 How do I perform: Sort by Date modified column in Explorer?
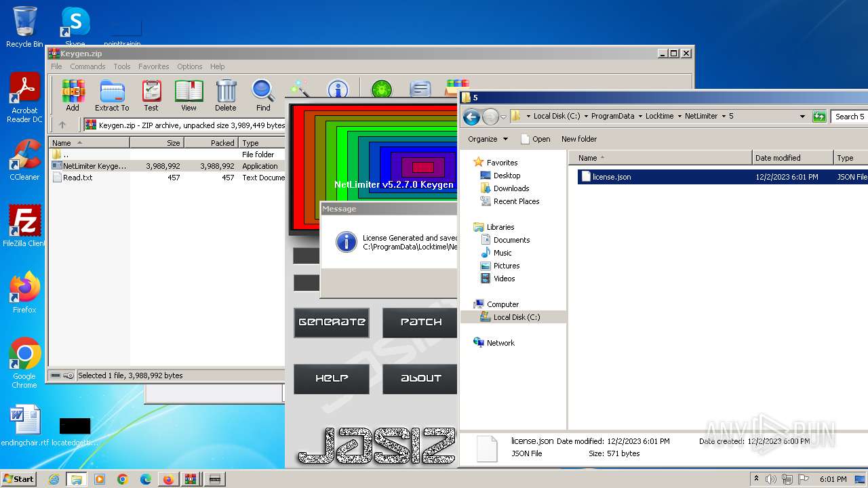pos(793,158)
